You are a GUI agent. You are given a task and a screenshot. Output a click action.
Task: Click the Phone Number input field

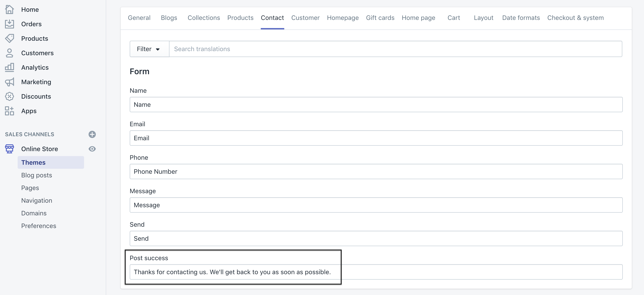pos(375,172)
